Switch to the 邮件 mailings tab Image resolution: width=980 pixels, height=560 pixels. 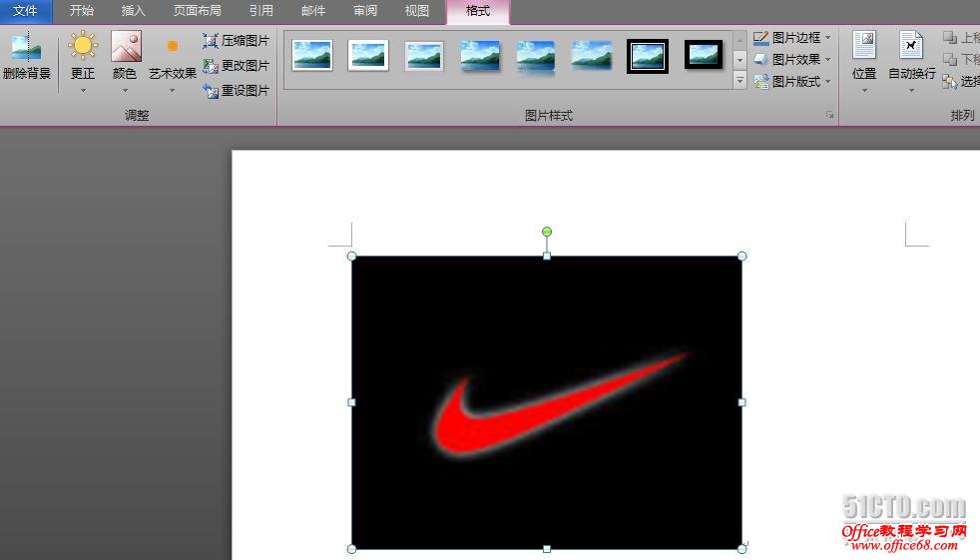[313, 11]
